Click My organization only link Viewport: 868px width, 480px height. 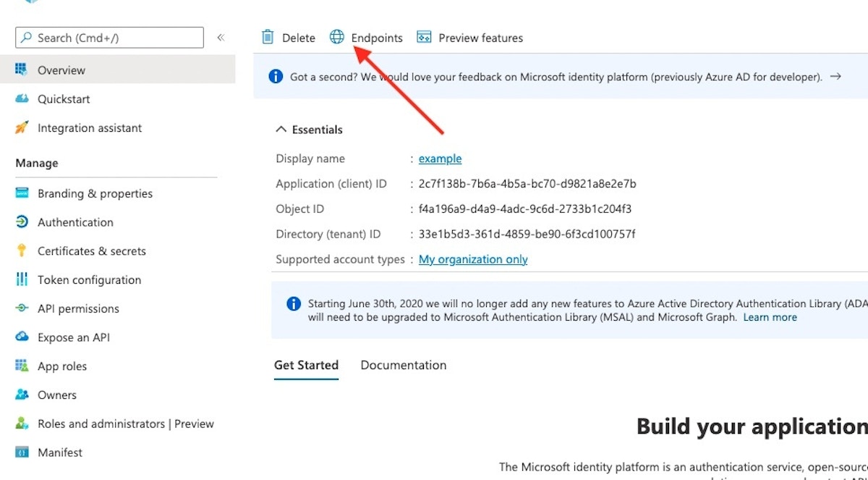point(473,259)
